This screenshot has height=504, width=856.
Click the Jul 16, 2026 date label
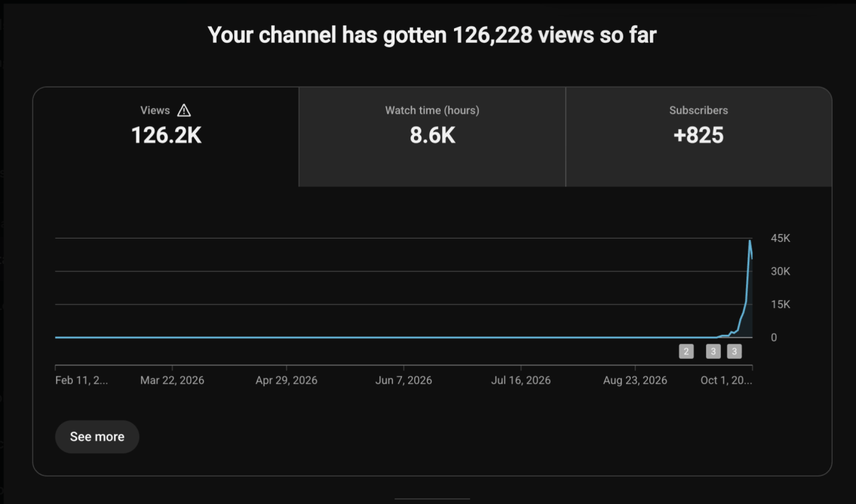pos(521,380)
